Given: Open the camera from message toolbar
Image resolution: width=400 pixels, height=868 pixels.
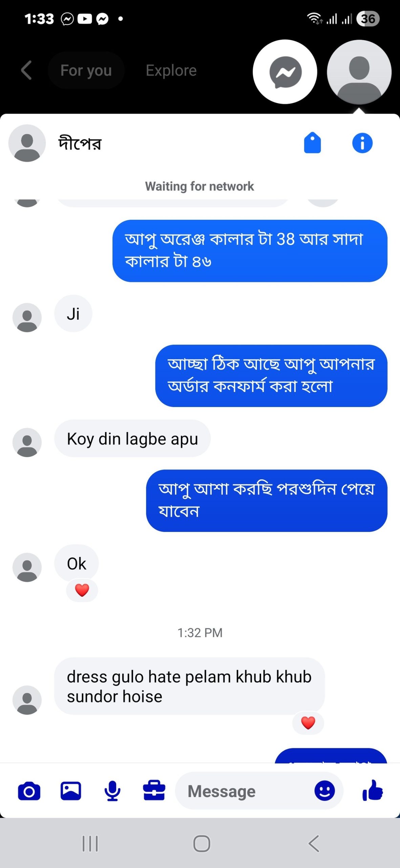Looking at the screenshot, I should [29, 791].
